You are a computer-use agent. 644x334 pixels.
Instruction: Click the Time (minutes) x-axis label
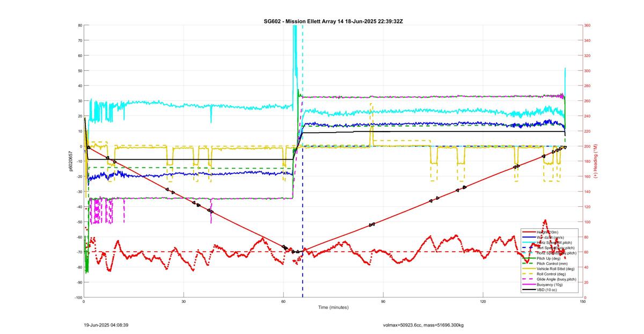coord(333,308)
